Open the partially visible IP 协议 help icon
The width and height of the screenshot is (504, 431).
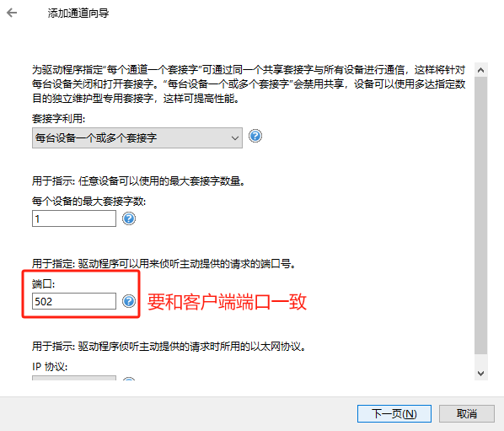tap(129, 379)
